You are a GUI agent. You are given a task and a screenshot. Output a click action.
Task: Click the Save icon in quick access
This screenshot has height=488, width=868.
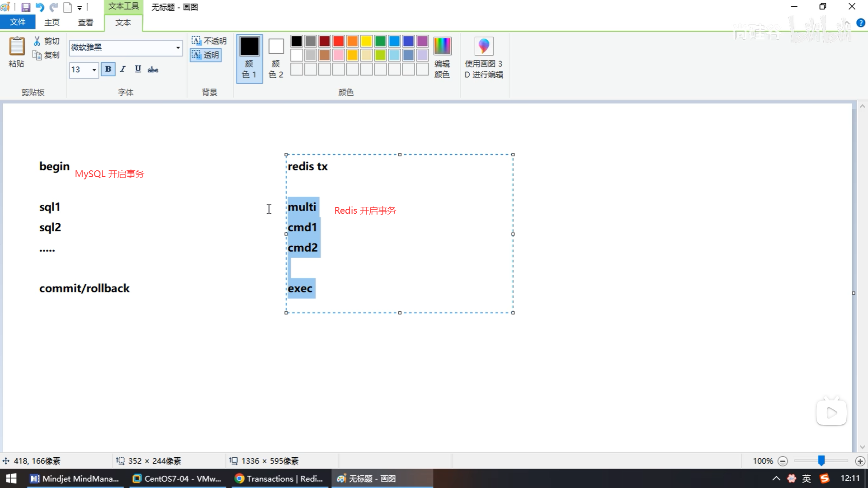point(26,7)
